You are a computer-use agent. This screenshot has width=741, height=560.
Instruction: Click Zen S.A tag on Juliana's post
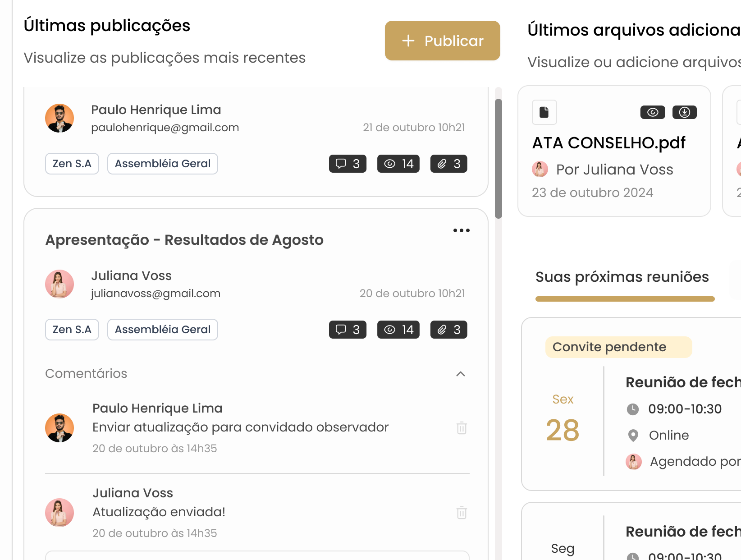pos(72,330)
